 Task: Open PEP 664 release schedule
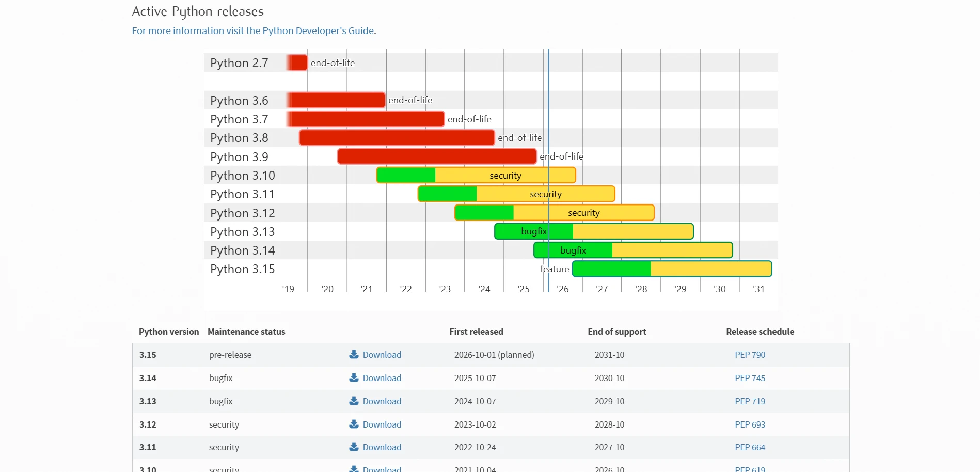pyautogui.click(x=750, y=447)
